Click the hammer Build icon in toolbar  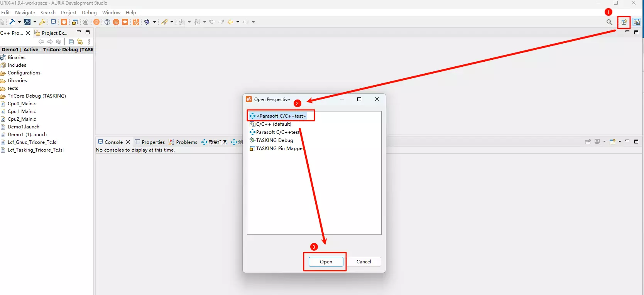pyautogui.click(x=12, y=22)
